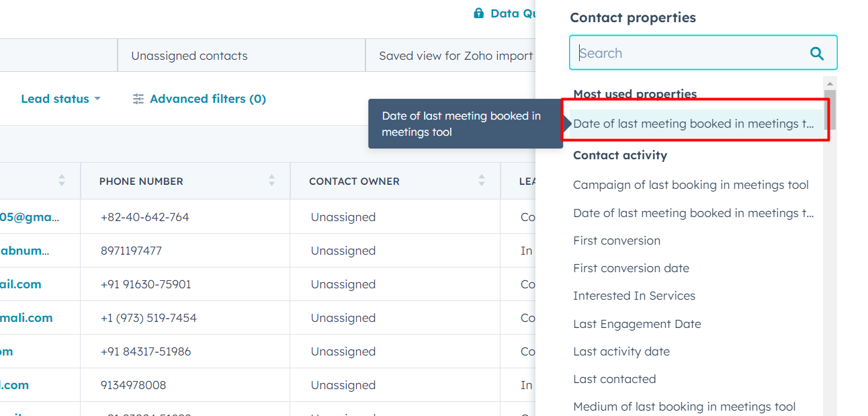Screen dimensions: 868x416
Task: Select the highlighted Date of last meeting booked property
Action: pos(693,124)
